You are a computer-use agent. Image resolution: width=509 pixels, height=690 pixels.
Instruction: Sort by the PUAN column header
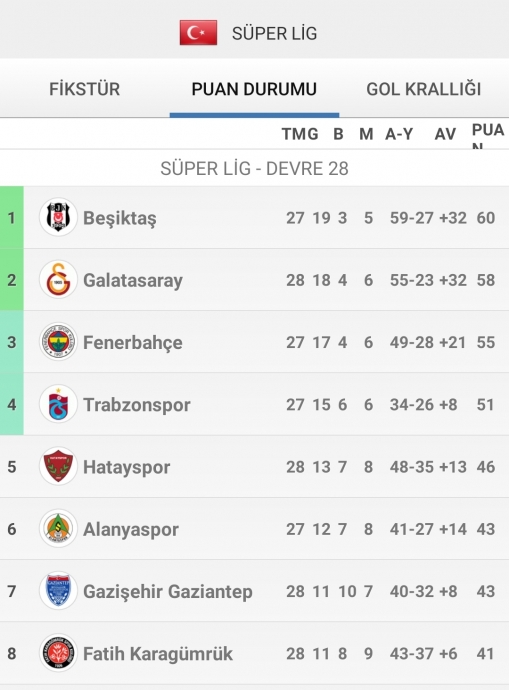tap(488, 136)
